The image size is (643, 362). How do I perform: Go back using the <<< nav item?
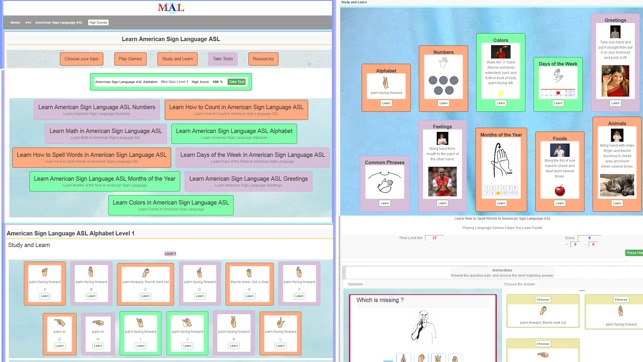(28, 23)
